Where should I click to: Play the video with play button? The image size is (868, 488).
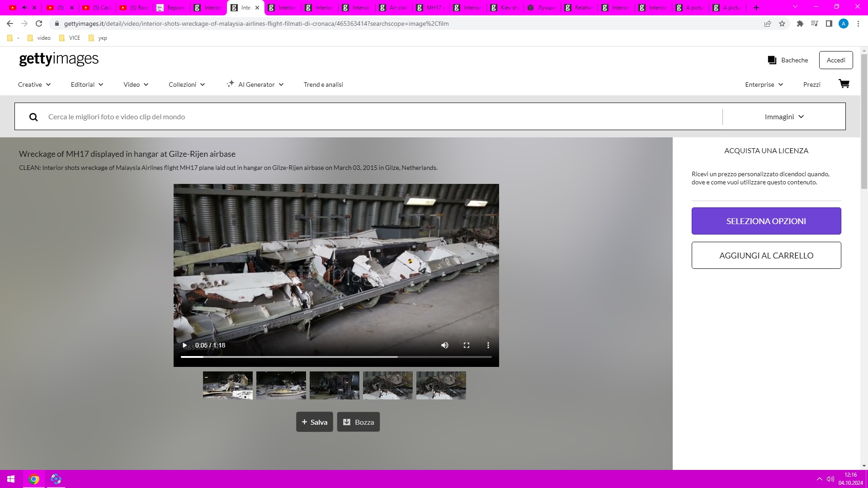[184, 345]
